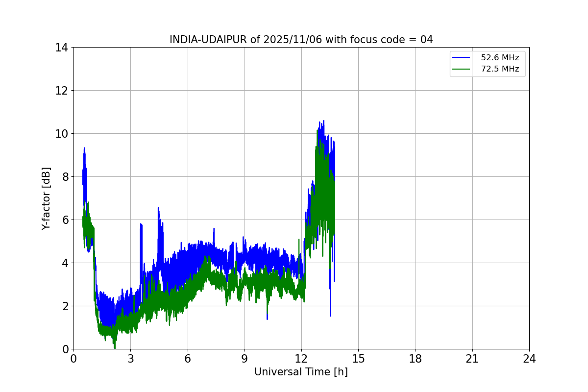
Task: Click the 72.5 MHz legend label
Action: click(500, 69)
